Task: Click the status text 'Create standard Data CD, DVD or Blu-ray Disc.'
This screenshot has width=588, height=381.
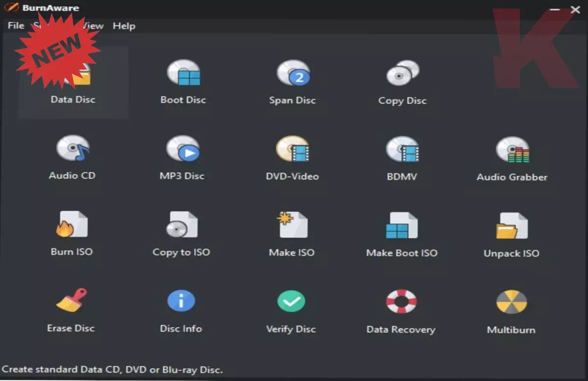Action: 112,369
